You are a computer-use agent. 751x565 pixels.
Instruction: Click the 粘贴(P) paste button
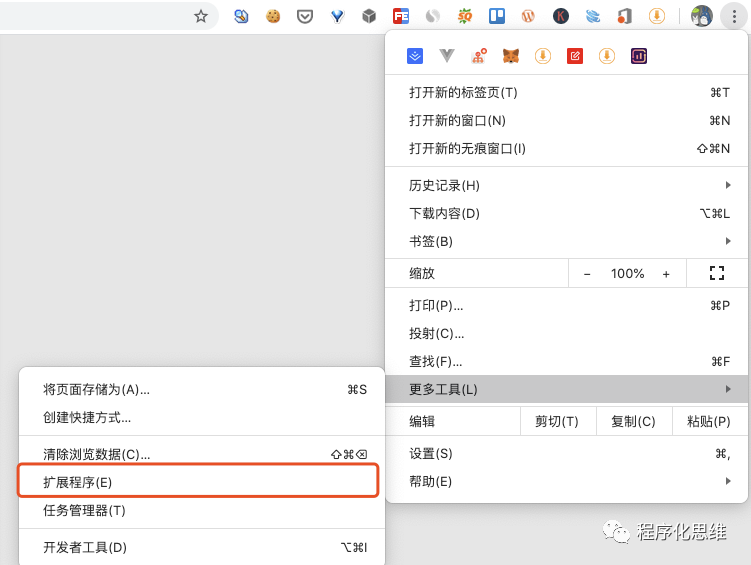(x=709, y=421)
